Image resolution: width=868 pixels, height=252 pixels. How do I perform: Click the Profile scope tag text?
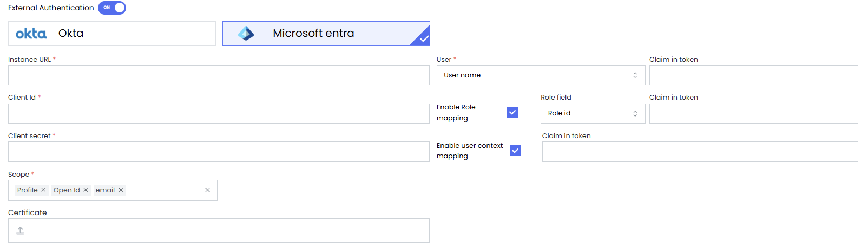pos(27,190)
